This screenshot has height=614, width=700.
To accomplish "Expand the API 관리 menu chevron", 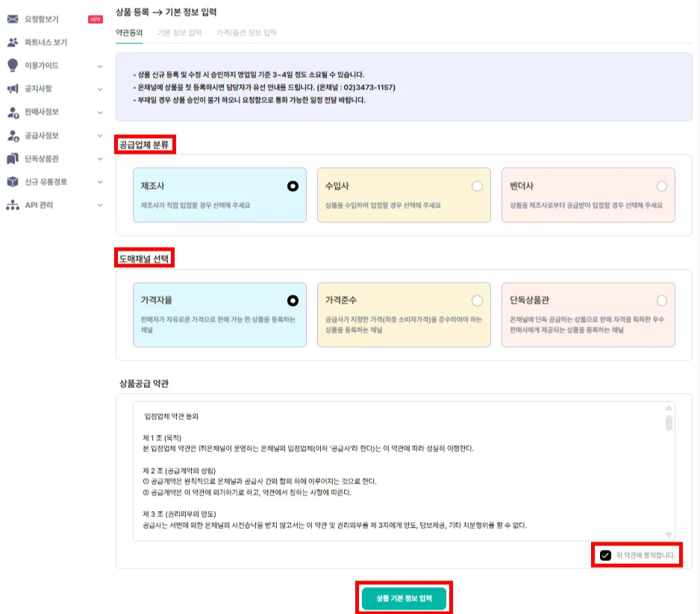I will point(100,205).
